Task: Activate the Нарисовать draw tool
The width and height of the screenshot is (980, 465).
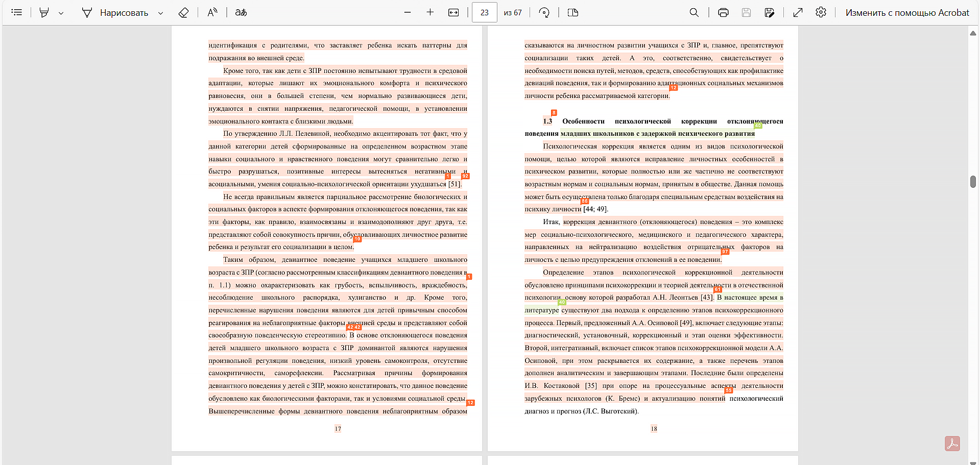Action: coord(115,12)
